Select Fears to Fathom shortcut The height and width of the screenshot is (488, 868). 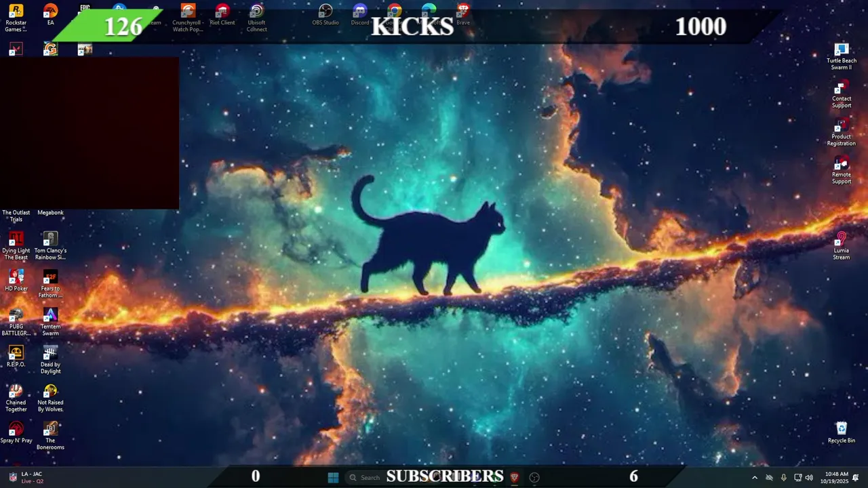coord(50,284)
